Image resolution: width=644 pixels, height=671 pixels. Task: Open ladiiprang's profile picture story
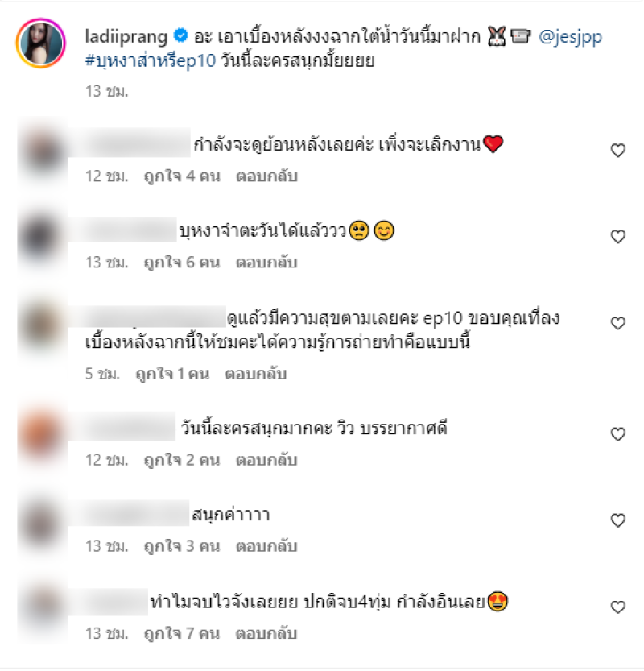click(40, 43)
